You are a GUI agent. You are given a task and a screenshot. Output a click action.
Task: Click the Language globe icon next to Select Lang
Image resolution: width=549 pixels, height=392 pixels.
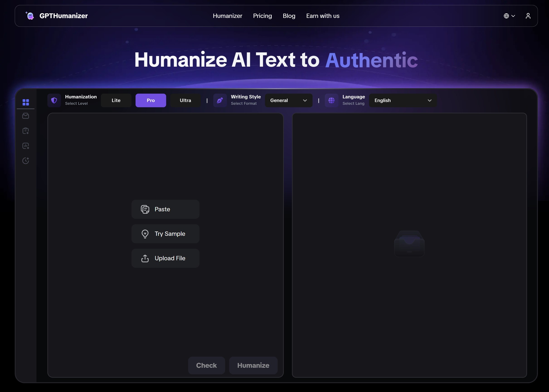coord(332,100)
